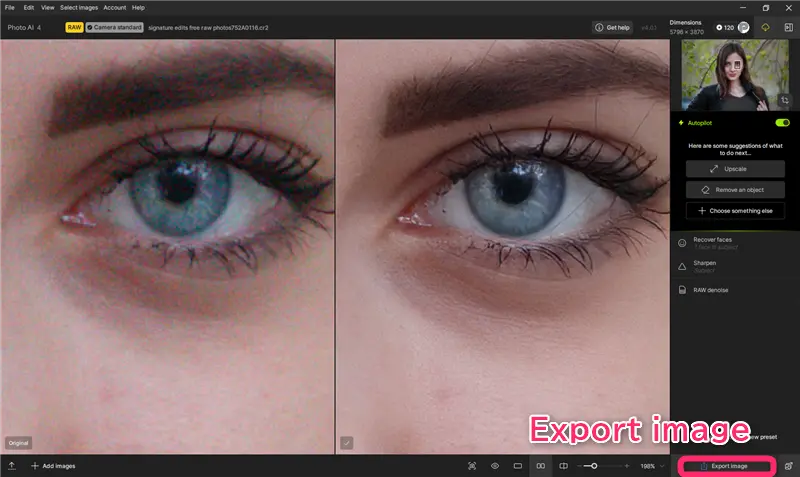Click the Original label on left preview
The height and width of the screenshot is (477, 800).
tap(18, 443)
